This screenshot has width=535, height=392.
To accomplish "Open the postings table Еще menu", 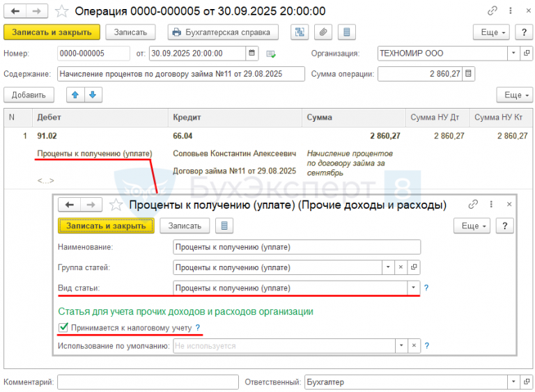I will coord(515,95).
